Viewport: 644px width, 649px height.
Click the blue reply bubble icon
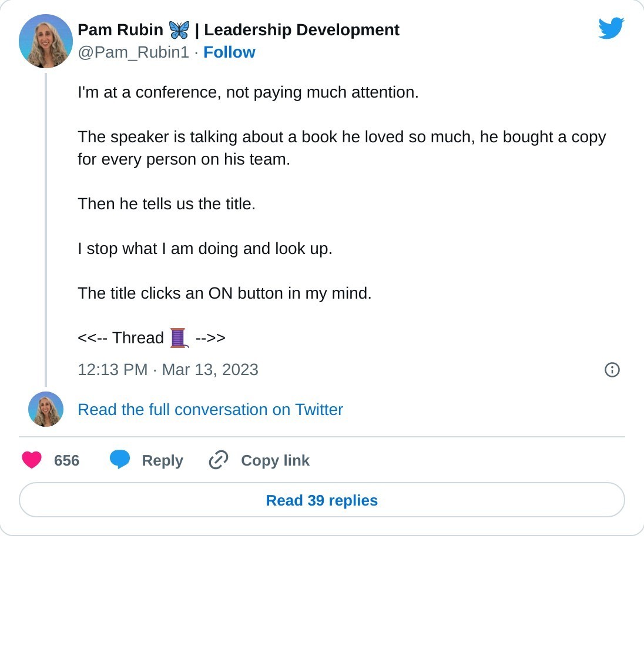pos(120,460)
